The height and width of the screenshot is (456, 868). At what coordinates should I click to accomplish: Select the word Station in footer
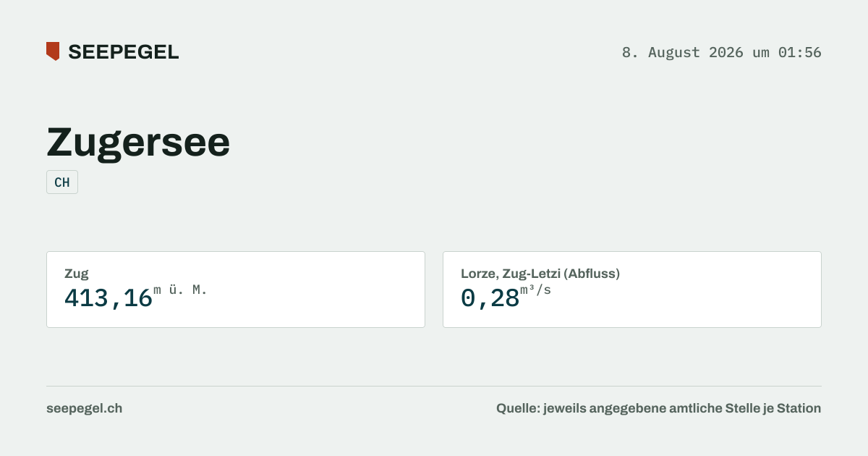click(x=799, y=408)
